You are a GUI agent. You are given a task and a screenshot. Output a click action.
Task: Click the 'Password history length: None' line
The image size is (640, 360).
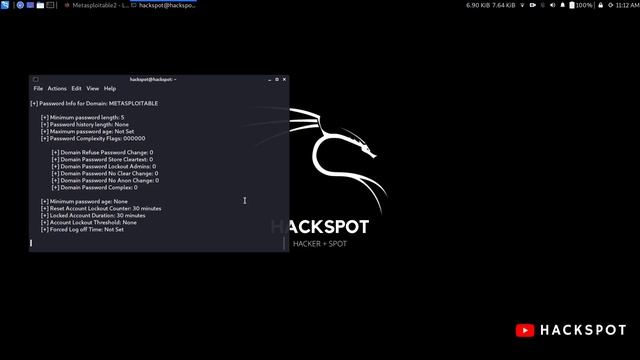click(x=85, y=124)
